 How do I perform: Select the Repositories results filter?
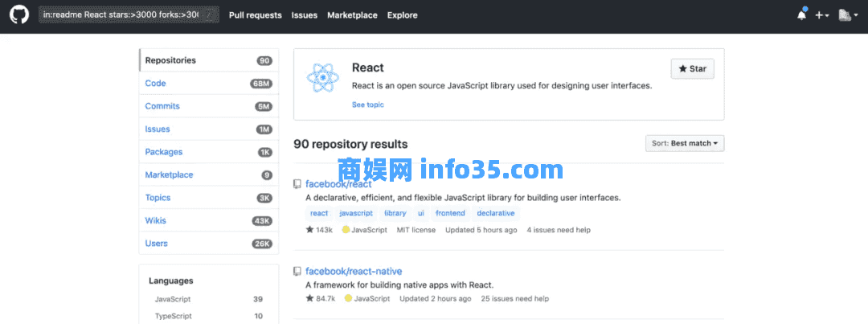[x=209, y=60]
